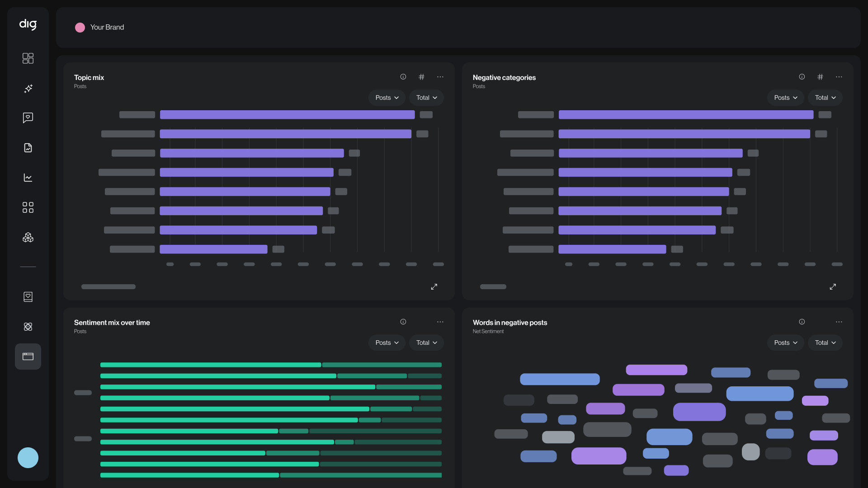Select the highlighted window panel sidebar icon
868x488 pixels.
[28, 357]
